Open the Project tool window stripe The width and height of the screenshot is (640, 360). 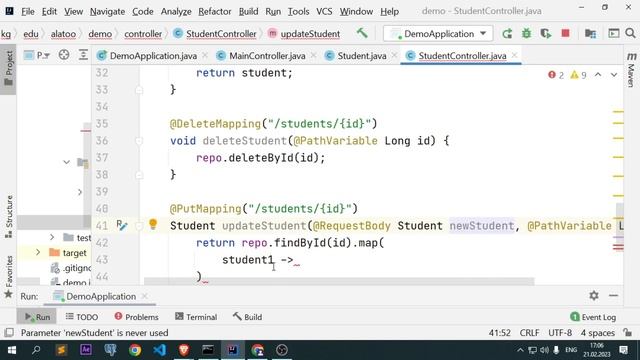coord(8,68)
